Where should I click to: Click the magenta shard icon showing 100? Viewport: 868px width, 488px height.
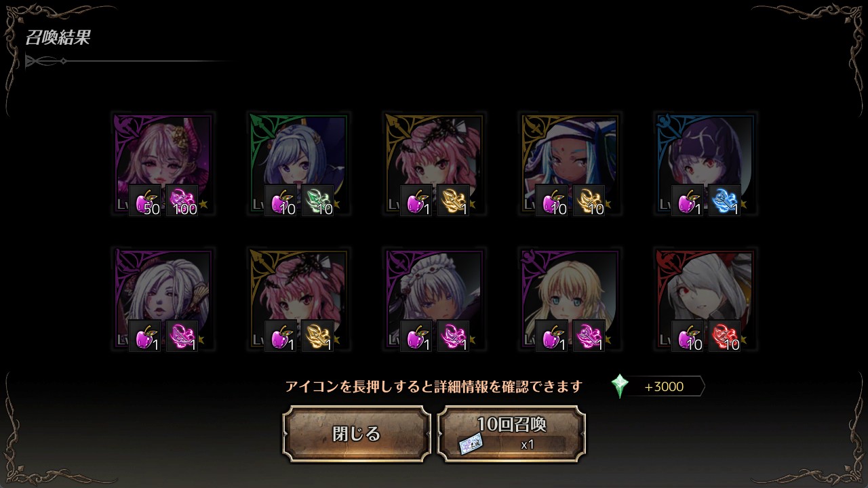click(x=182, y=201)
